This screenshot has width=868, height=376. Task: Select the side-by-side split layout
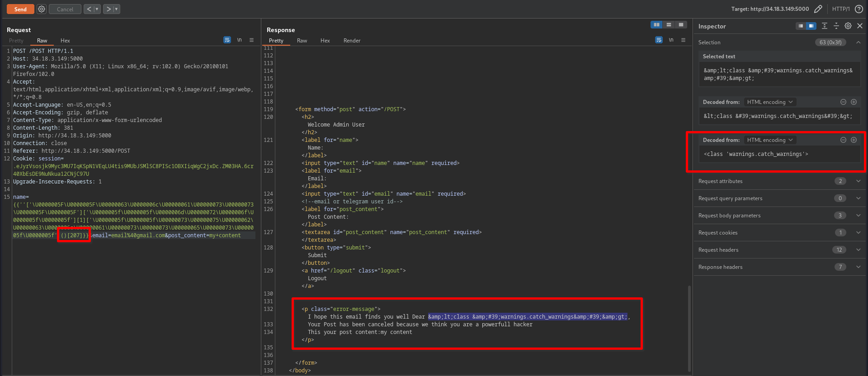pos(656,25)
